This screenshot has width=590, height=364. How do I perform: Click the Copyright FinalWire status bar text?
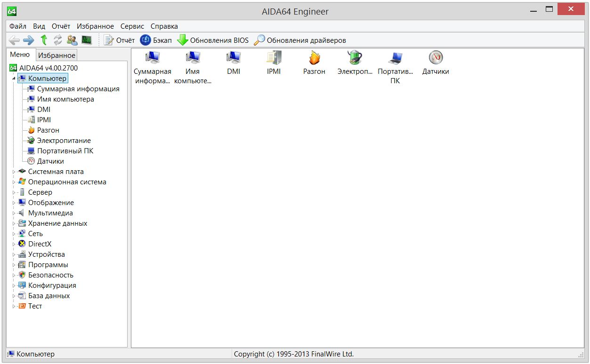[294, 354]
